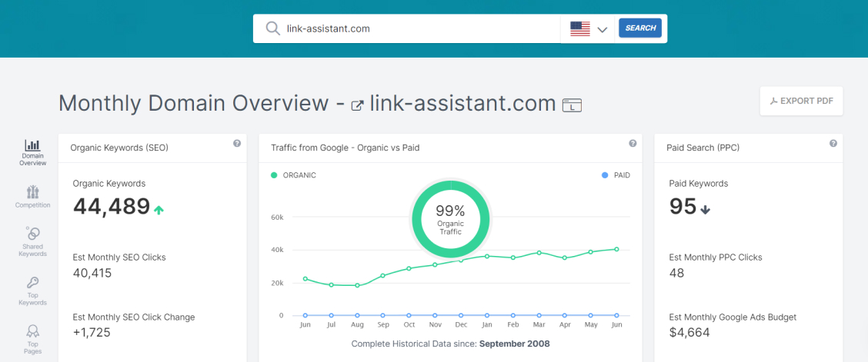The height and width of the screenshot is (362, 868).
Task: Open the country selector dropdown chevron
Action: [603, 29]
